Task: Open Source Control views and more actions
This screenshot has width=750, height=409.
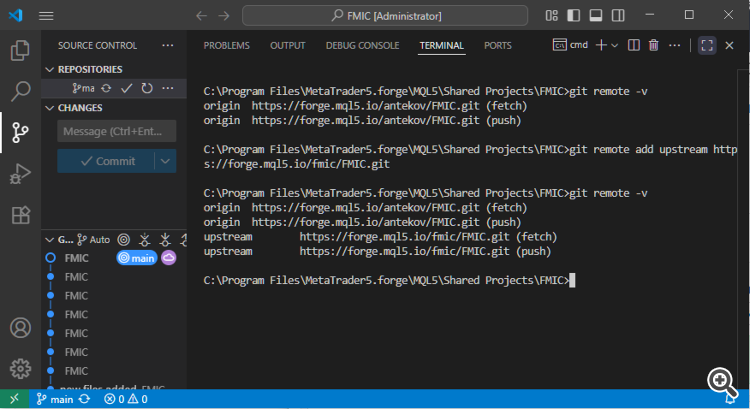Action: (167, 45)
